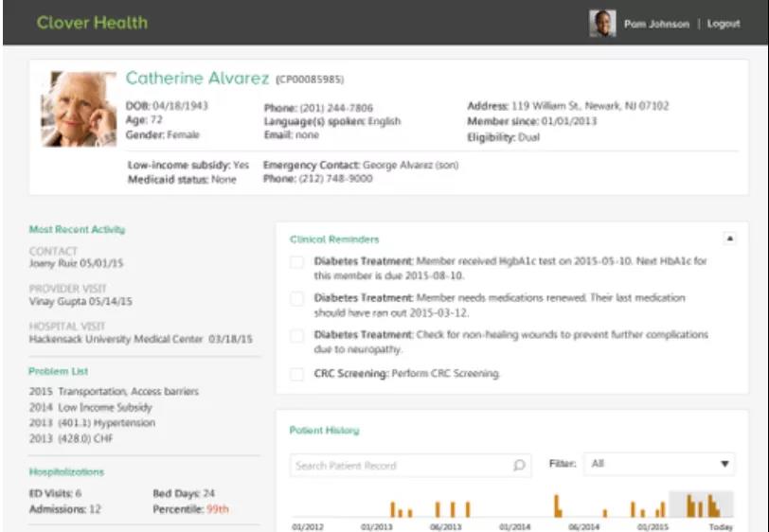Select the highlighted Today range on timeline
This screenshot has width=769, height=532.
pyautogui.click(x=701, y=505)
